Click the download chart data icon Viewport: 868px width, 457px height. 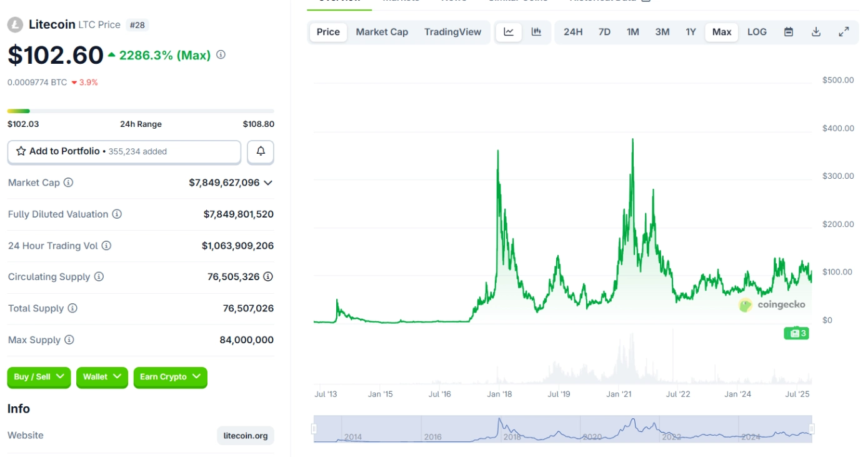pos(816,32)
